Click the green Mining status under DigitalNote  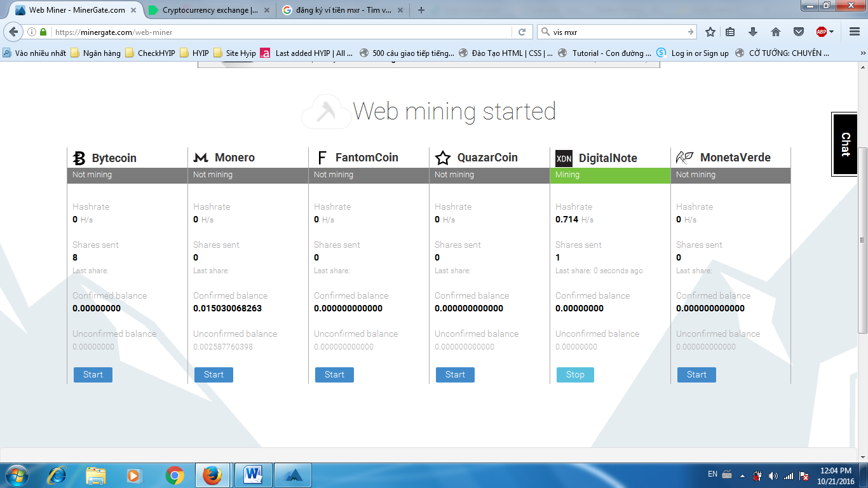pos(610,175)
